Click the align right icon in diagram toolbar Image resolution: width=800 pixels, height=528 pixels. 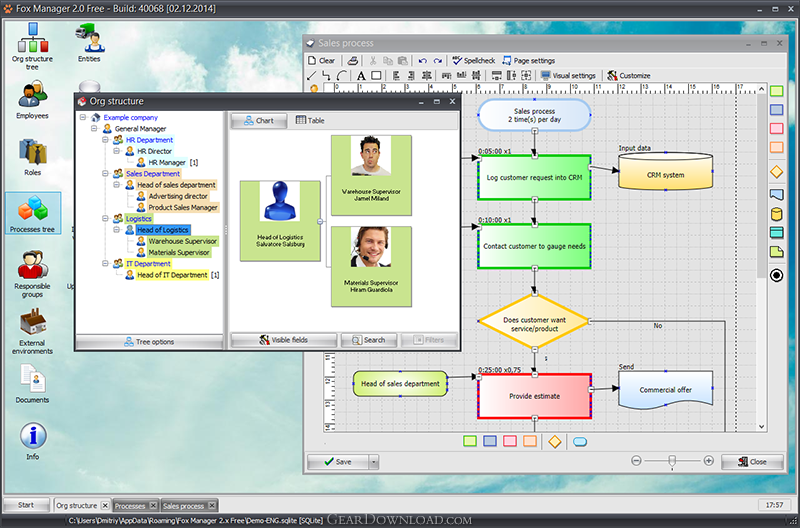(x=411, y=76)
